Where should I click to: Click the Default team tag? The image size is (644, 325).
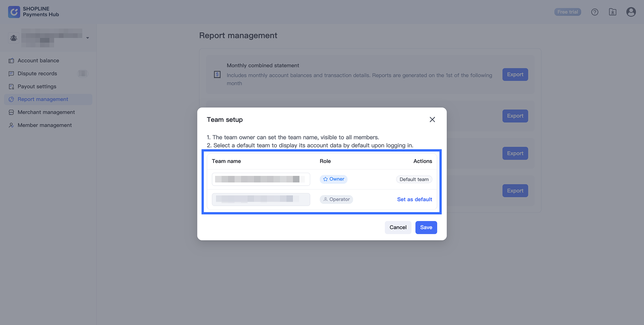coord(414,179)
